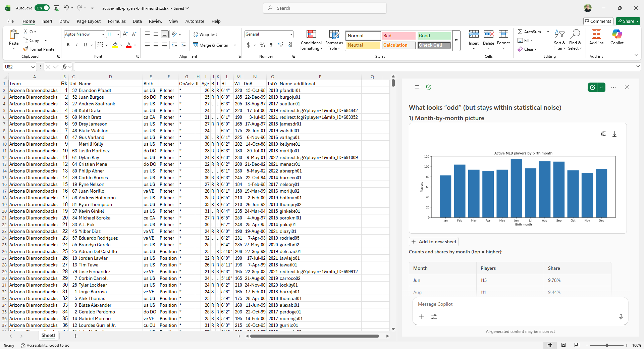This screenshot has height=349, width=644.
Task: Enable Wrap Text for the selection
Action: [x=205, y=34]
